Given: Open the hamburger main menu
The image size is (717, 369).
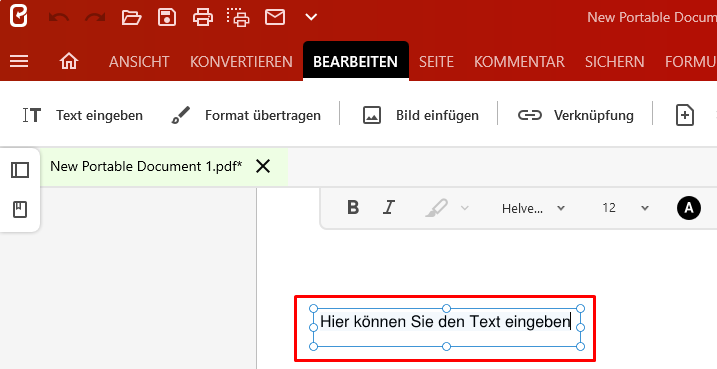Looking at the screenshot, I should pos(19,61).
